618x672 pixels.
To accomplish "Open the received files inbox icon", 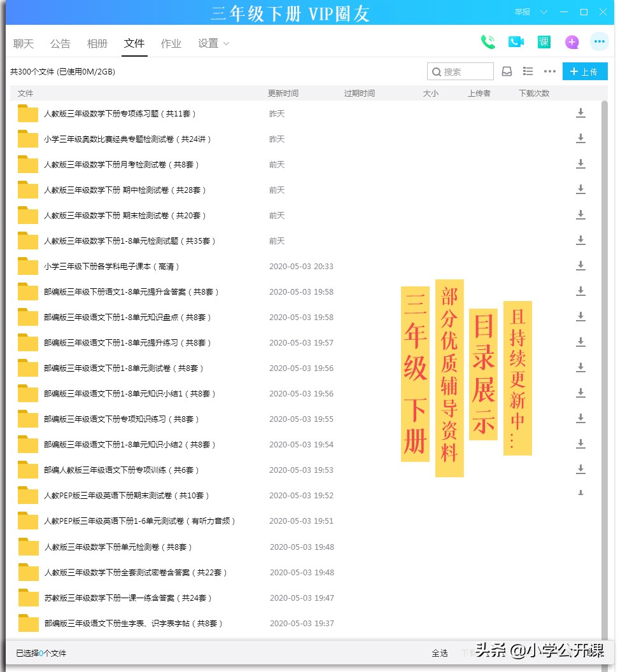I will (507, 71).
